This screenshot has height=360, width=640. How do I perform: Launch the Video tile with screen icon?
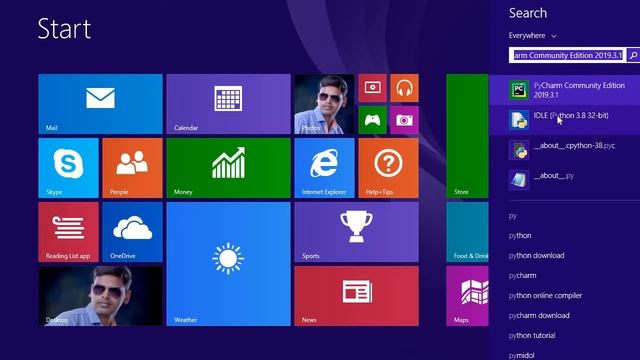click(x=372, y=88)
